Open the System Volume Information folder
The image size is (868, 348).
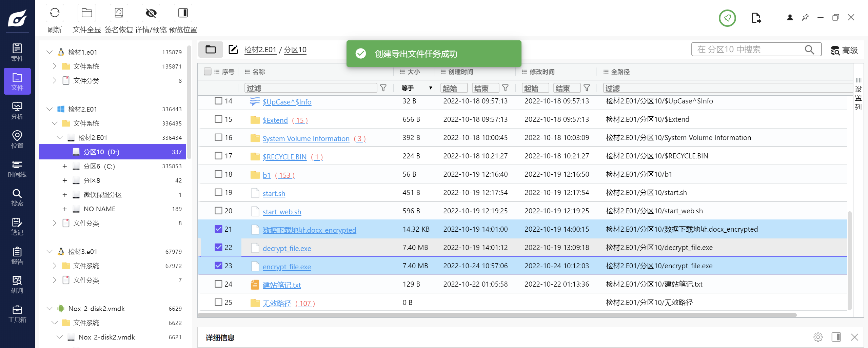pos(306,138)
